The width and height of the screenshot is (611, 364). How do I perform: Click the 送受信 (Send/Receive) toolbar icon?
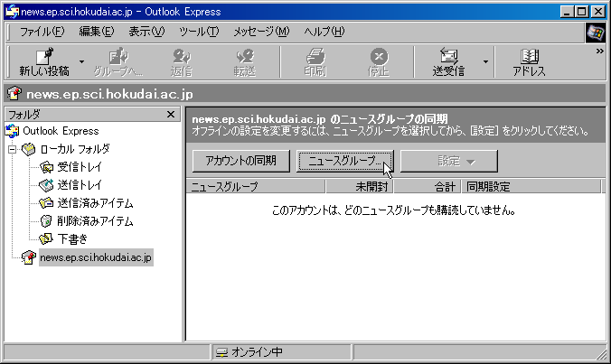pyautogui.click(x=448, y=62)
